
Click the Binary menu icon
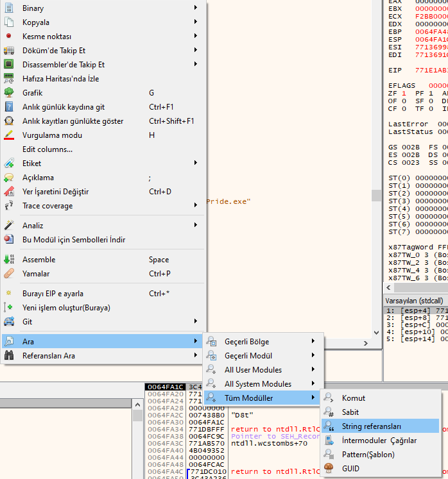[x=9, y=8]
